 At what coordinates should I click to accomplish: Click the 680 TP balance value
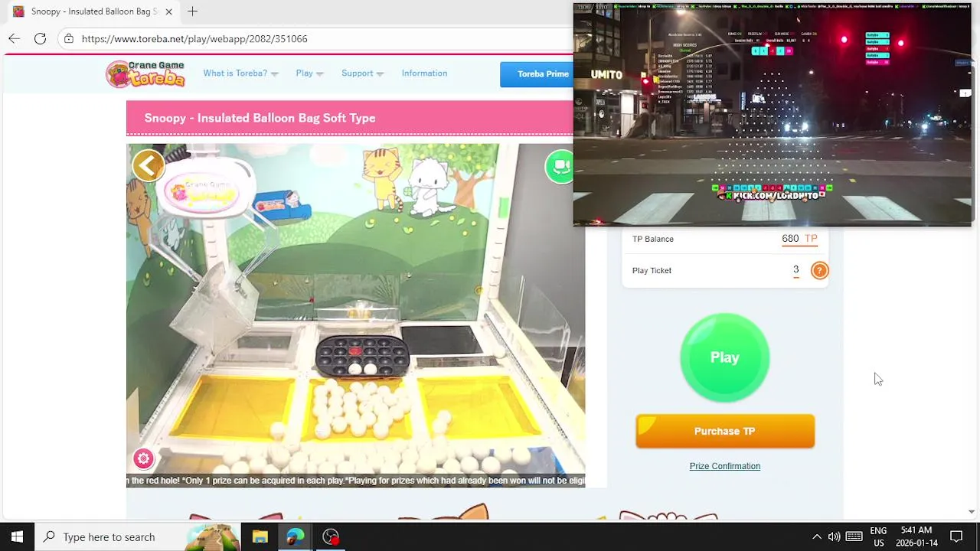[799, 239]
